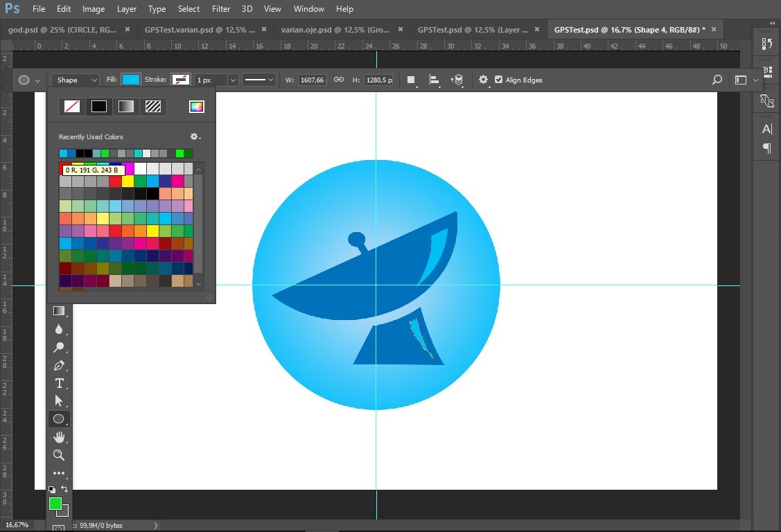Open the Layer menu

coord(127,9)
